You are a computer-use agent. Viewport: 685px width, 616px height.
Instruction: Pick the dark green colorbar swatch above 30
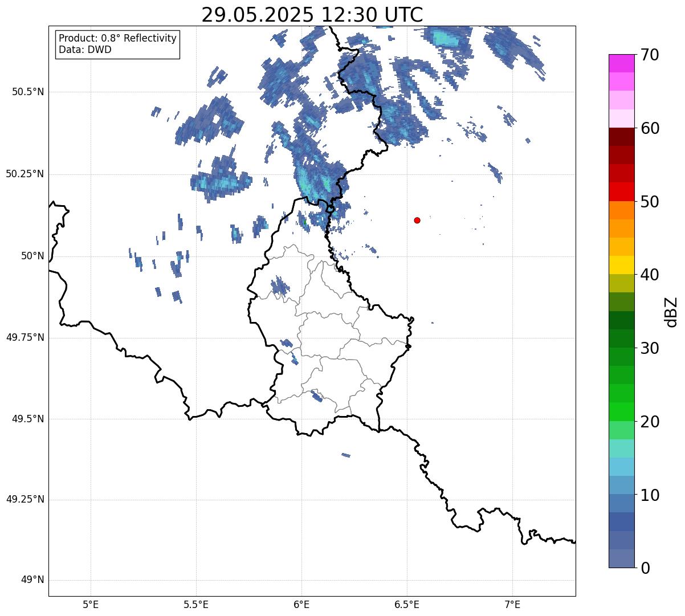(621, 338)
